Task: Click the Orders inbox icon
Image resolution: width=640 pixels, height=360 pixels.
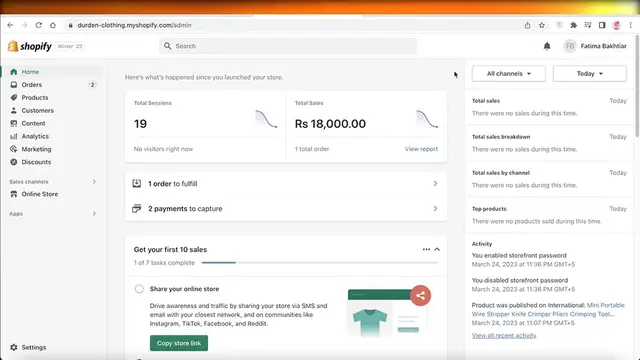Action: click(13, 84)
